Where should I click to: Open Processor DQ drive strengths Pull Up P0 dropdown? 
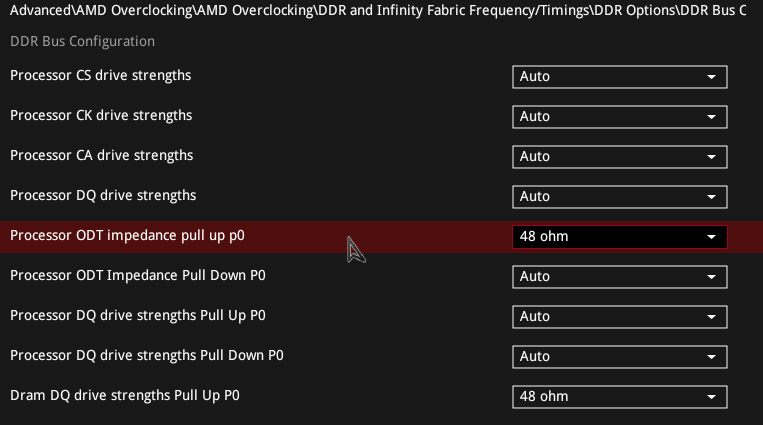(619, 317)
